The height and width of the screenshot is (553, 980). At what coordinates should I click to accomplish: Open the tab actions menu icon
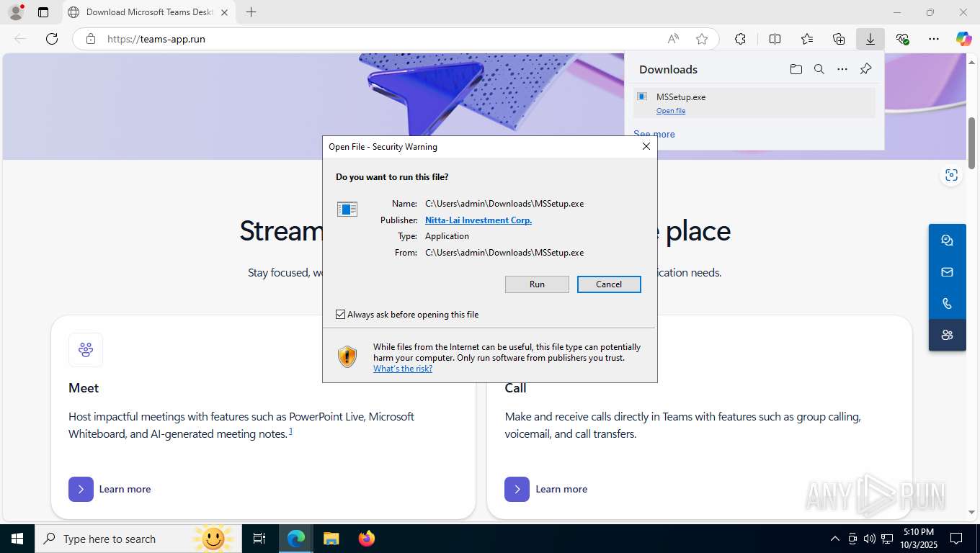coord(43,12)
